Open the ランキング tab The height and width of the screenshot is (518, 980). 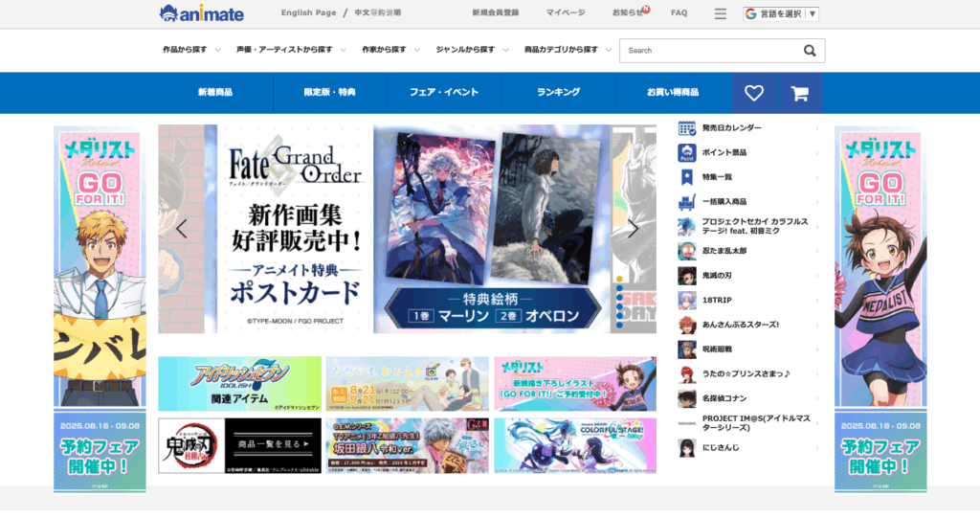tap(559, 93)
